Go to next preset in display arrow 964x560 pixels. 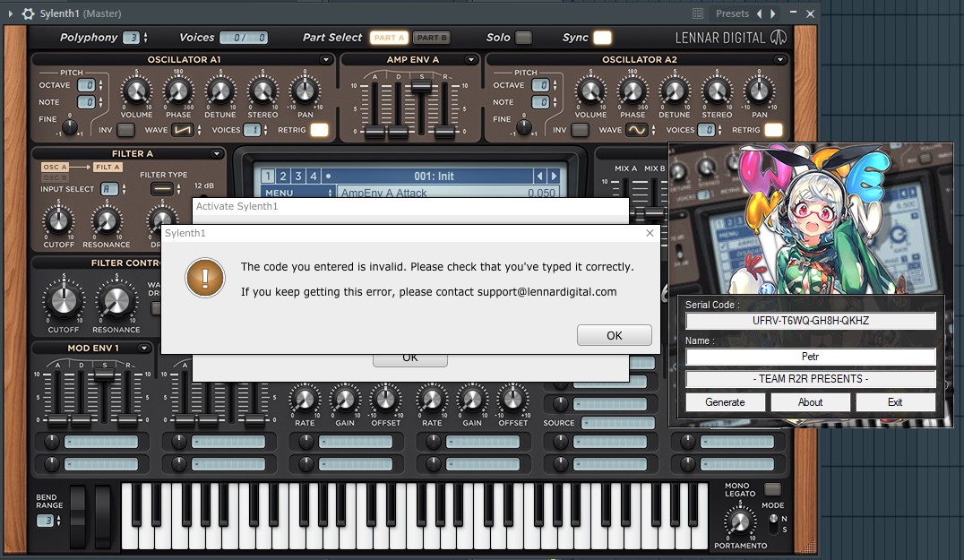[x=554, y=177]
